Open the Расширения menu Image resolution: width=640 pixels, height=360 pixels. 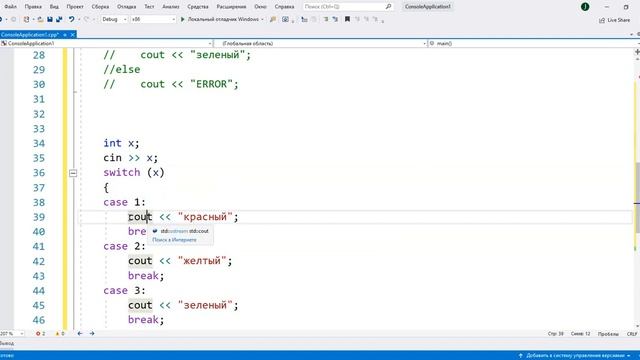point(231,7)
